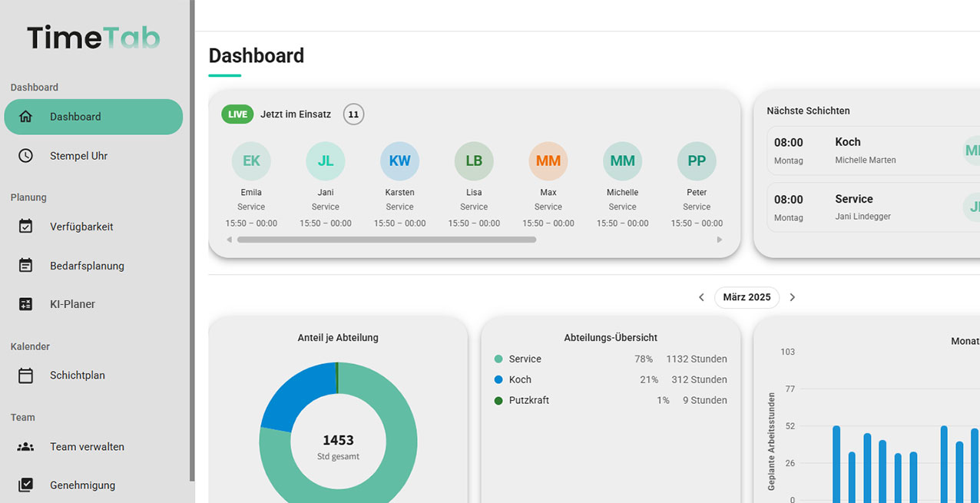Screen dimensions: 980x503
Task: Click the KI-Planer calculator icon
Action: click(26, 304)
